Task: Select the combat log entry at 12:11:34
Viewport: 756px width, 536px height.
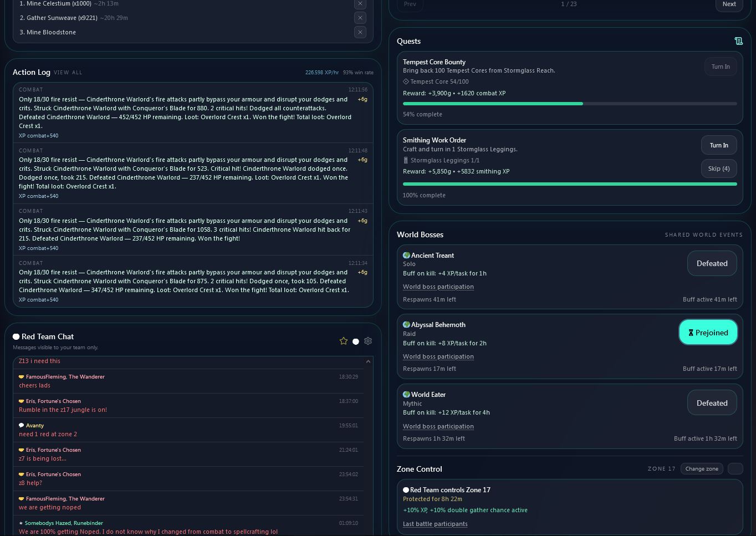Action: (193, 281)
